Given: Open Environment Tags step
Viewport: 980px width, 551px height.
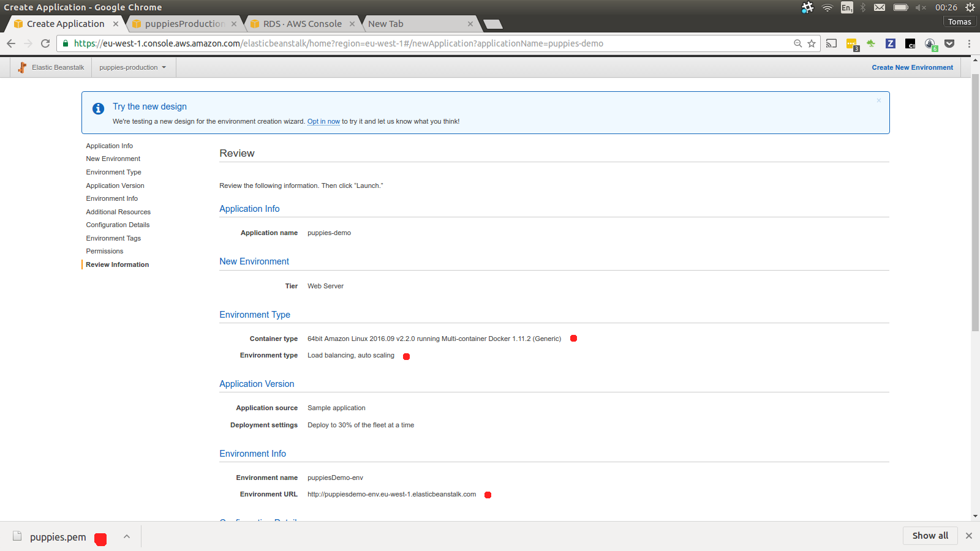Looking at the screenshot, I should point(113,238).
